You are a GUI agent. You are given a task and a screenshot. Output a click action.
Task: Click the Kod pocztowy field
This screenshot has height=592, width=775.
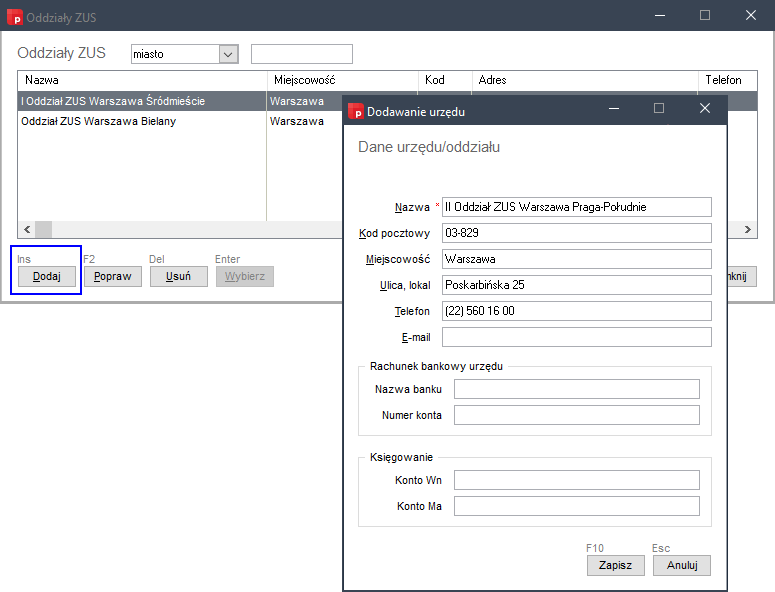[576, 233]
